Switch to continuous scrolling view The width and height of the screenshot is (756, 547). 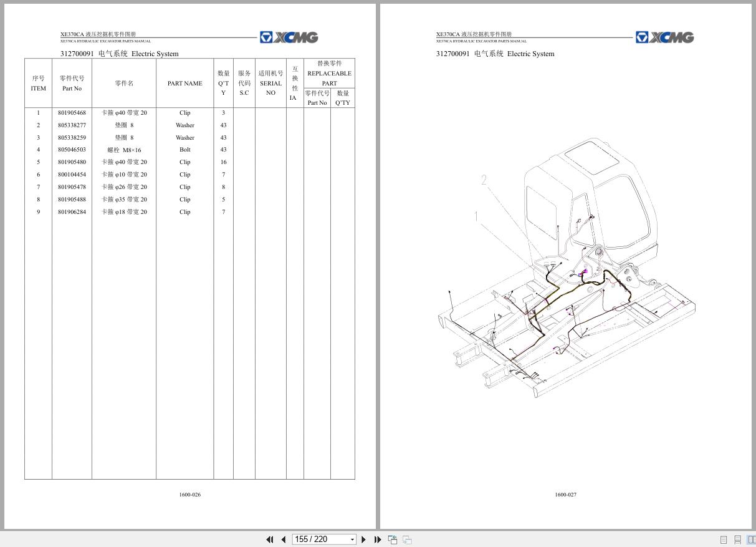click(x=737, y=540)
